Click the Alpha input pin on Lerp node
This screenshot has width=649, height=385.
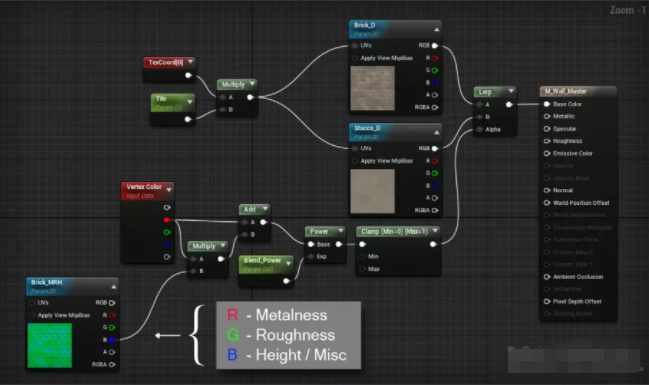point(480,130)
